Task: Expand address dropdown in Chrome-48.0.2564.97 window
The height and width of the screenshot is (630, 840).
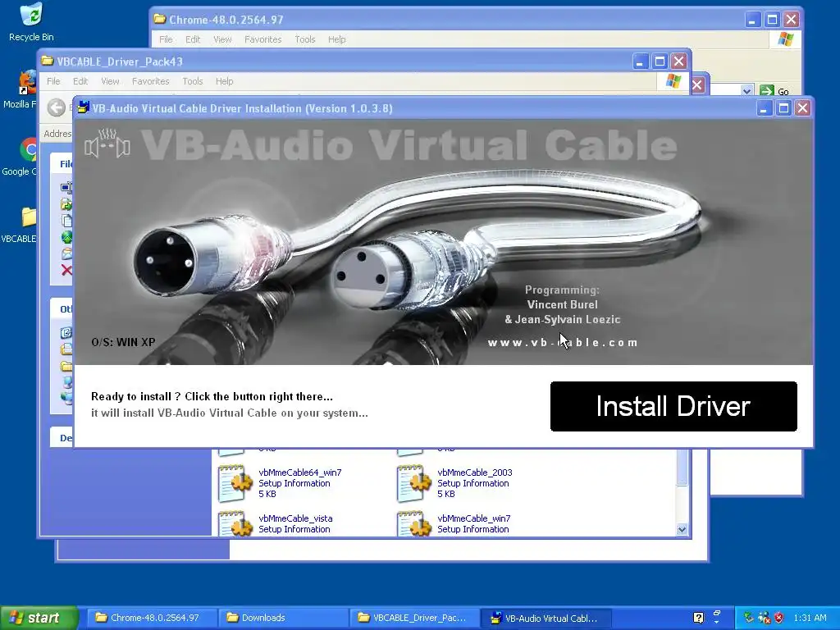Action: coord(746,90)
